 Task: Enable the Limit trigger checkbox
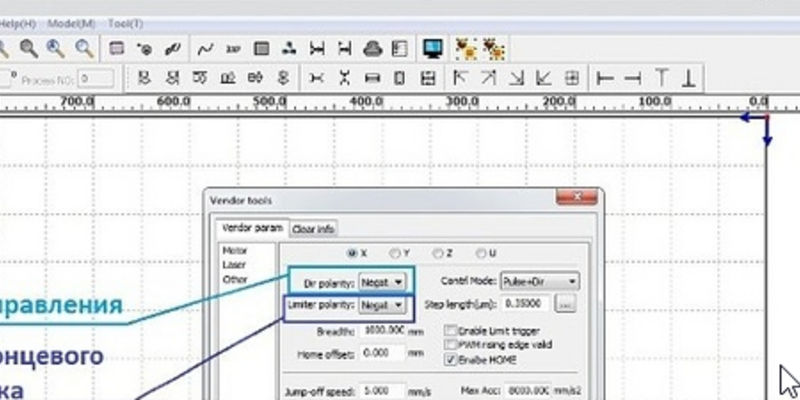(x=451, y=330)
